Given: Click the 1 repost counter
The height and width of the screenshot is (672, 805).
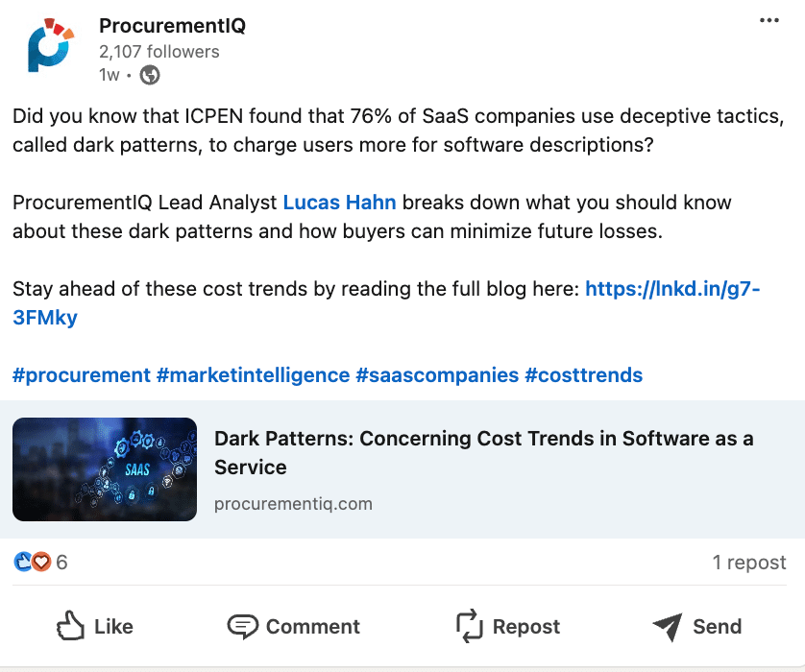Looking at the screenshot, I should tap(750, 563).
